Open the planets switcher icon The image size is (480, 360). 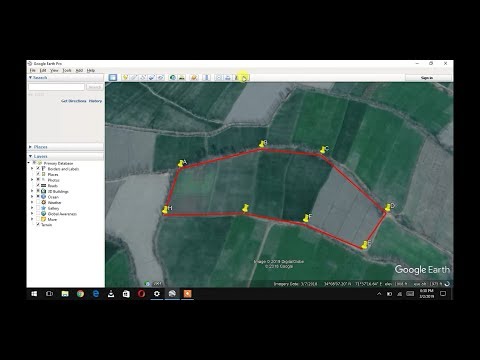[x=194, y=78]
